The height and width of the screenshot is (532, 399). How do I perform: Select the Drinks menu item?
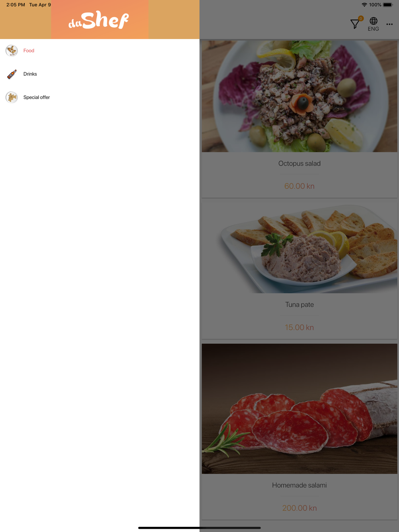pos(100,74)
